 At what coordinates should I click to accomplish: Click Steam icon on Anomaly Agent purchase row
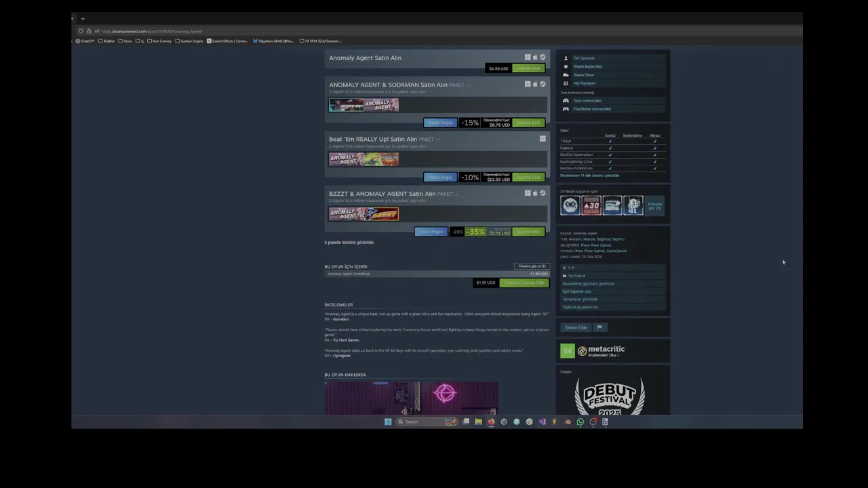[x=542, y=58]
